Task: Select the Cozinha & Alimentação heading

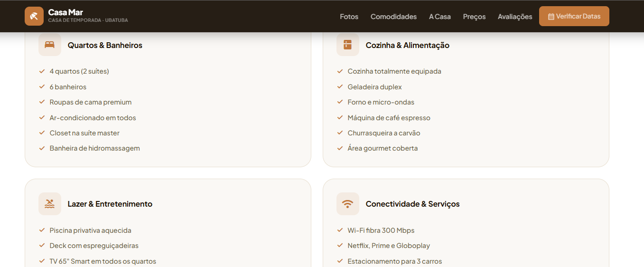Action: pyautogui.click(x=408, y=45)
